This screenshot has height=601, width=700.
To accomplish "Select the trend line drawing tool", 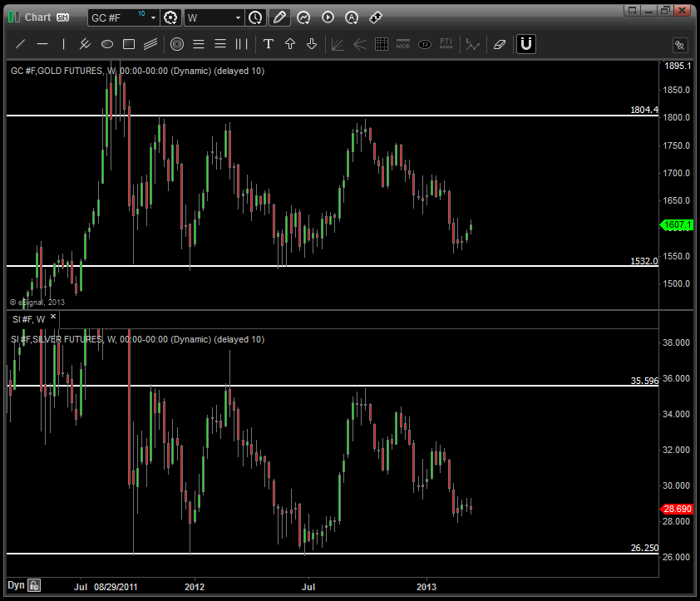I will pos(20,44).
